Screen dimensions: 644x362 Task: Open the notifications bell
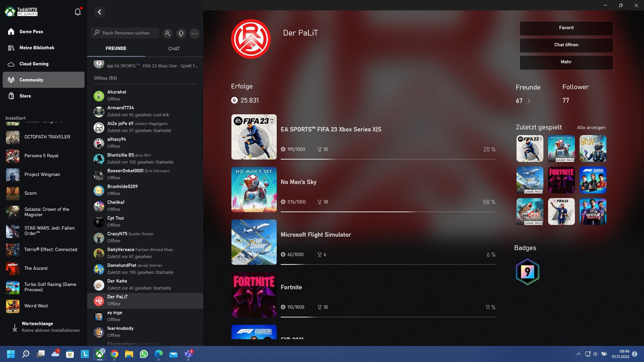[78, 12]
